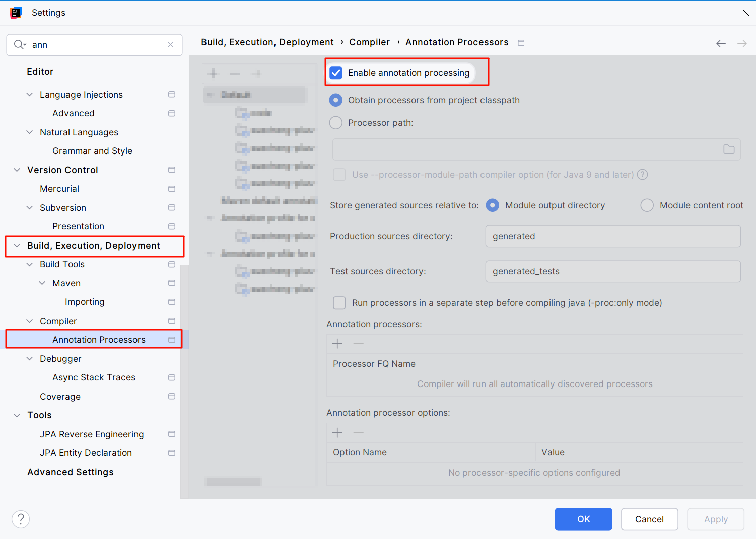Toggle Use --processor-module-path compiler option checkbox
Screen dimensions: 756x539
[x=339, y=175]
